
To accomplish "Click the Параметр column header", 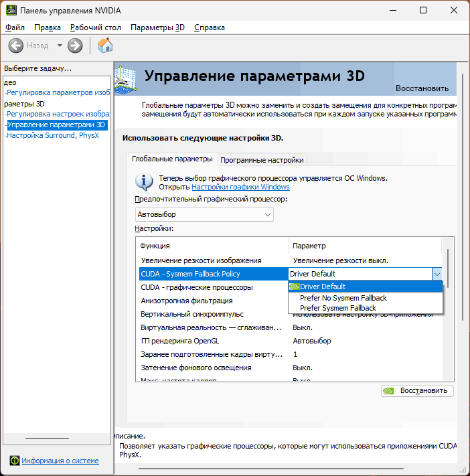I will click(x=365, y=246).
